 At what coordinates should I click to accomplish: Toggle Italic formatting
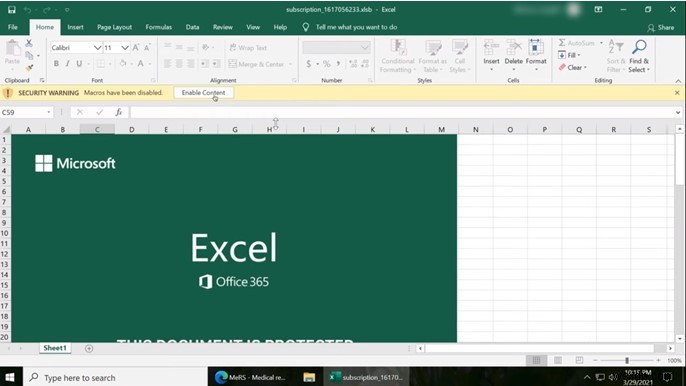coord(67,64)
